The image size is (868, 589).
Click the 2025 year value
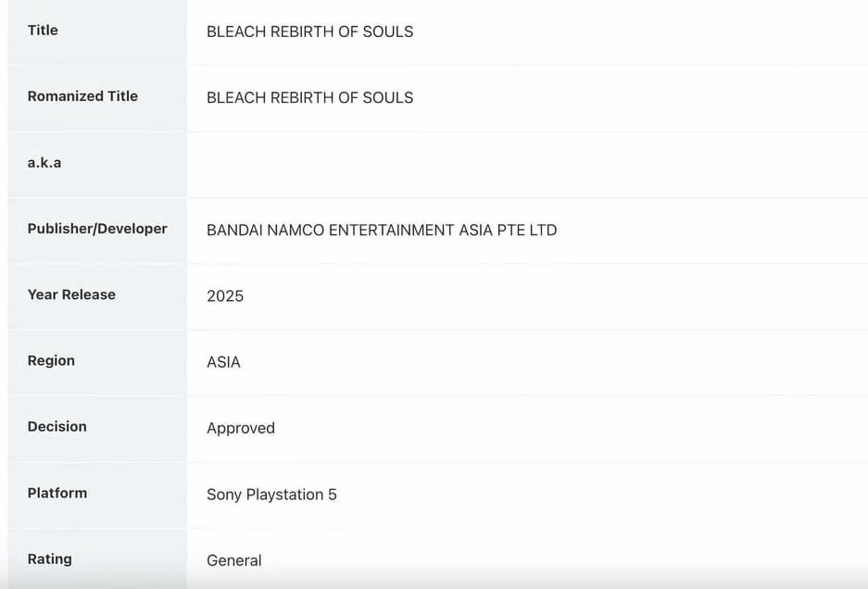coord(225,296)
